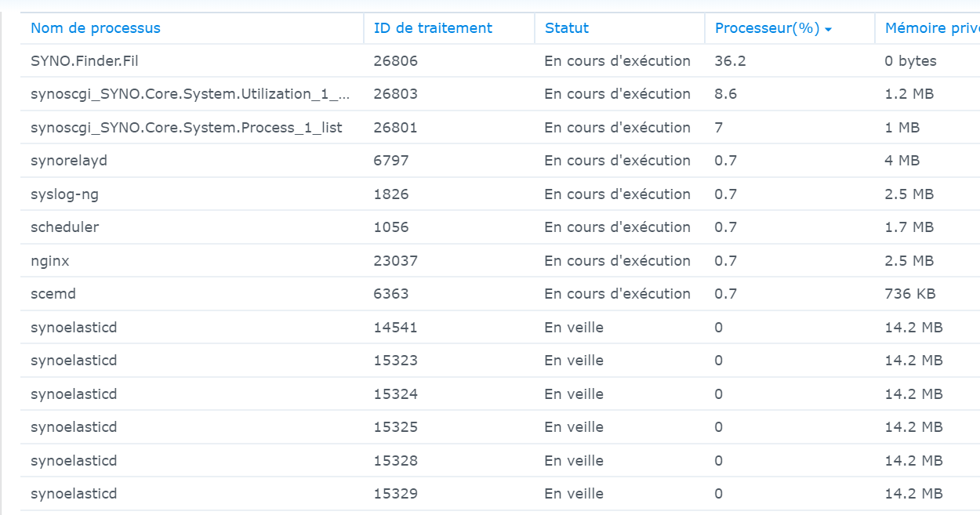Click process ID 1056
The image size is (980, 515).
pos(391,227)
